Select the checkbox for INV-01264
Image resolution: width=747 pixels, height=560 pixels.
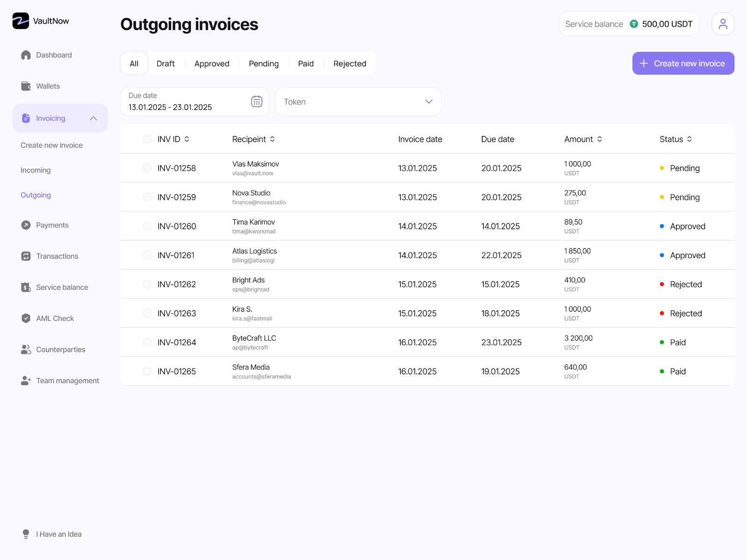pos(147,342)
